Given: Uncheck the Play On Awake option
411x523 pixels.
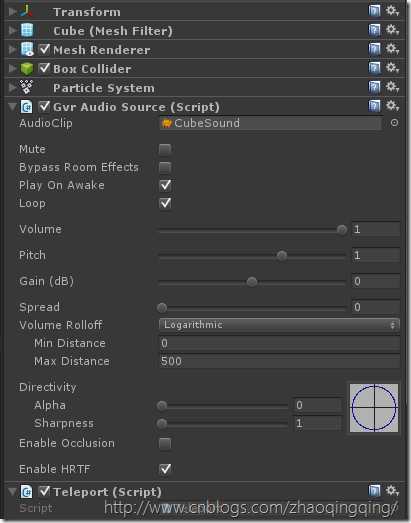Looking at the screenshot, I should coord(165,185).
